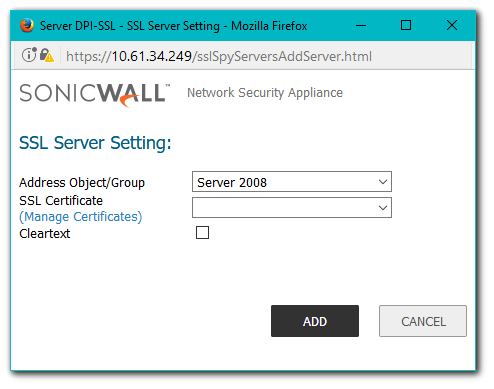Click the Firefox logo in the title bar
Screen dimensions: 494x389
[27, 25]
